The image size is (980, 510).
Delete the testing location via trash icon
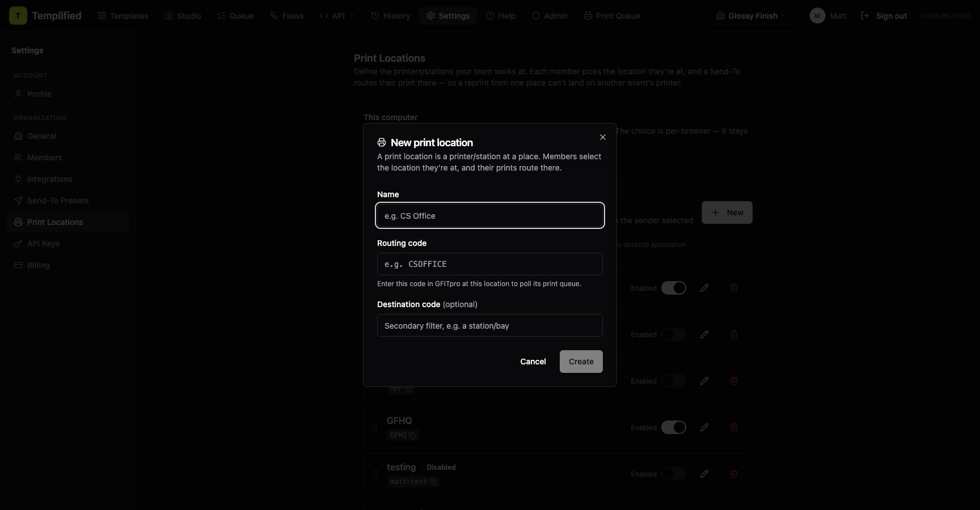tap(734, 474)
